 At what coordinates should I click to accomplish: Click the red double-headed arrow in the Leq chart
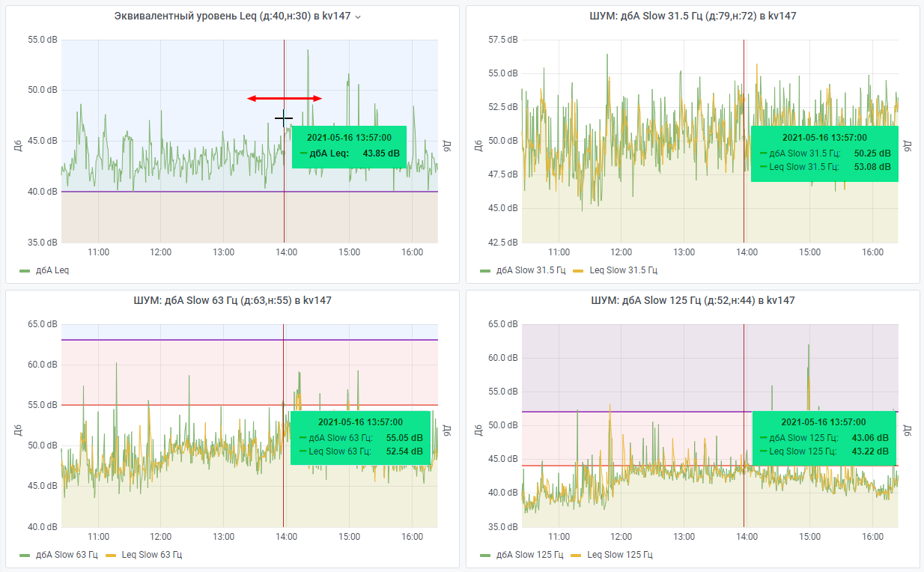click(x=285, y=98)
